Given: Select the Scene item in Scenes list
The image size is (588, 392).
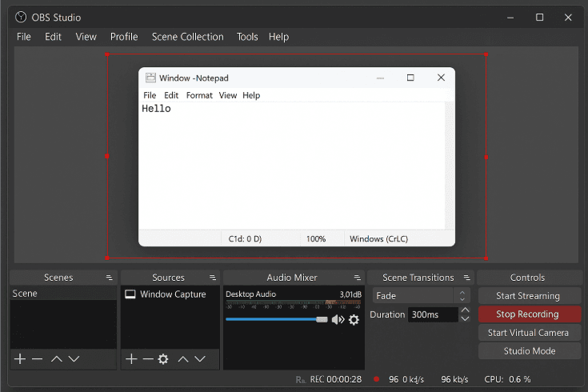Looking at the screenshot, I should [63, 294].
